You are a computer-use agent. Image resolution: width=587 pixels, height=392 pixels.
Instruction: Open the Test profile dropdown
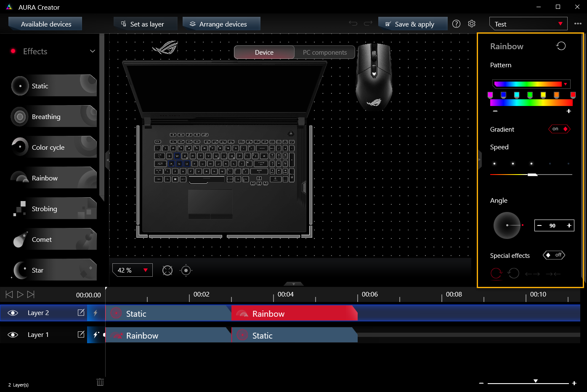pyautogui.click(x=529, y=24)
